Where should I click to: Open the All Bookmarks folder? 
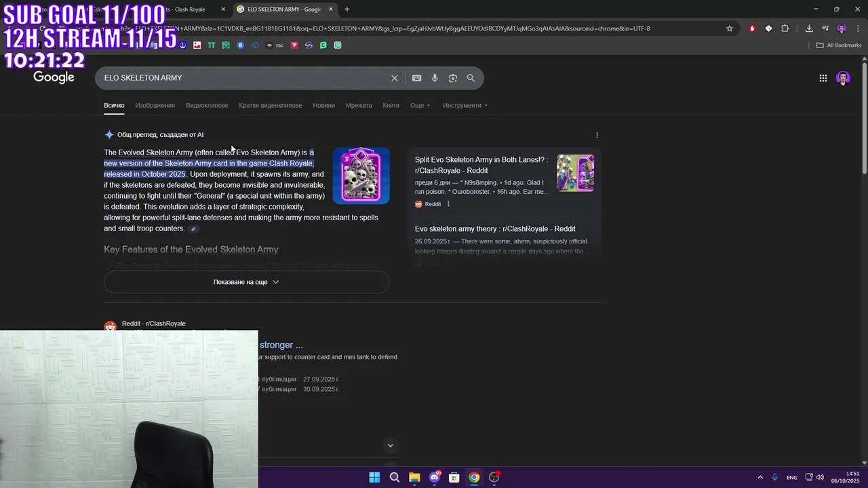(x=839, y=45)
